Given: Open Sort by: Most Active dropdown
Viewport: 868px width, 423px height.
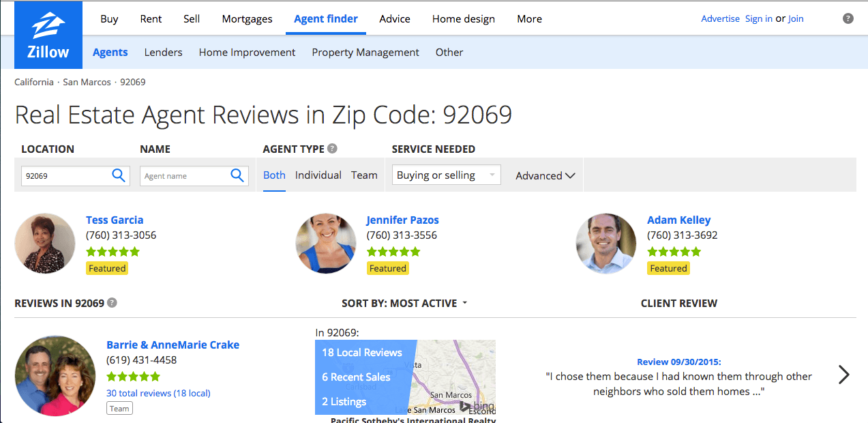Looking at the screenshot, I should coord(405,303).
